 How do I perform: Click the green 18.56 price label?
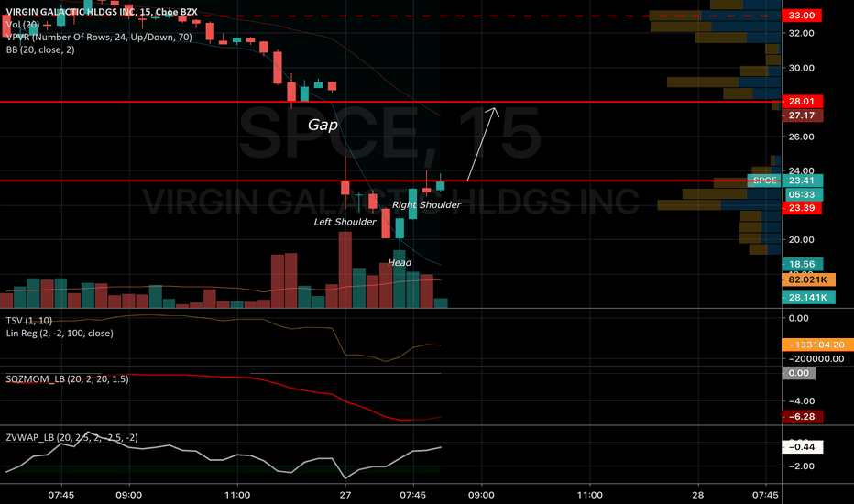[x=802, y=264]
